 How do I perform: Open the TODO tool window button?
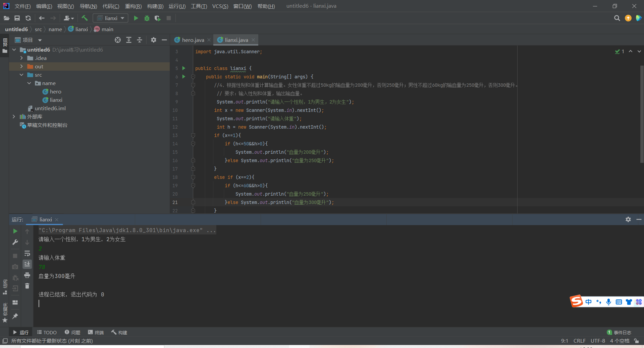[x=47, y=332]
